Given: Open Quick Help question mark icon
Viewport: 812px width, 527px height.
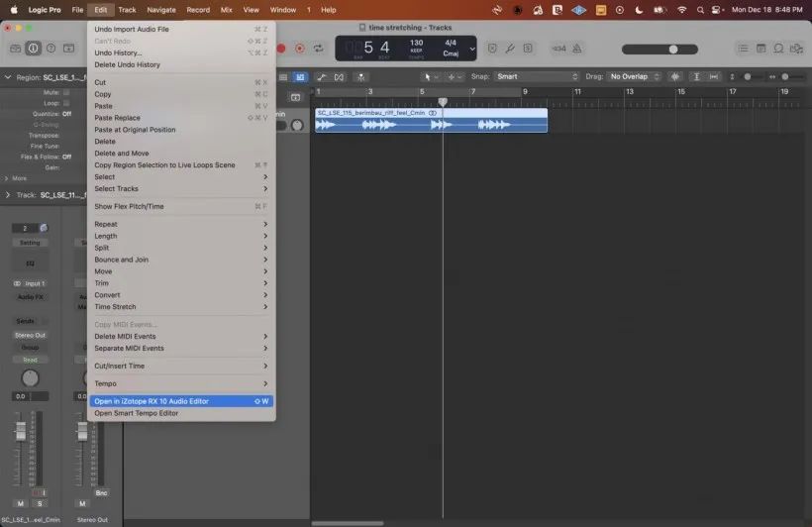Looking at the screenshot, I should click(x=51, y=49).
